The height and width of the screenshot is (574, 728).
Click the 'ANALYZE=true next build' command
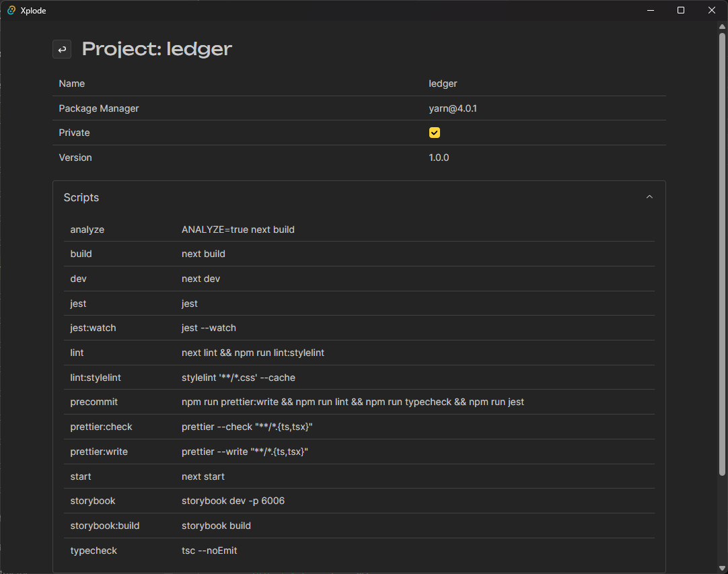pos(238,229)
